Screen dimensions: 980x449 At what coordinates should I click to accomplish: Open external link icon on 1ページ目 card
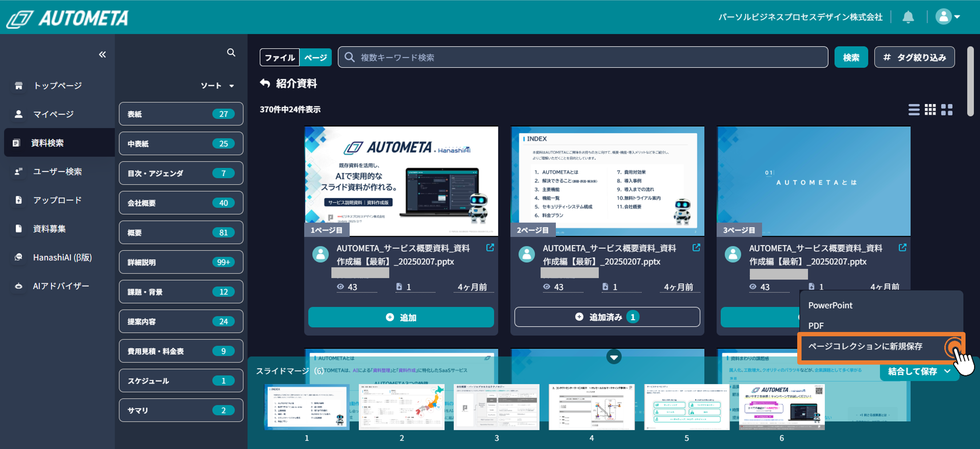coord(490,248)
